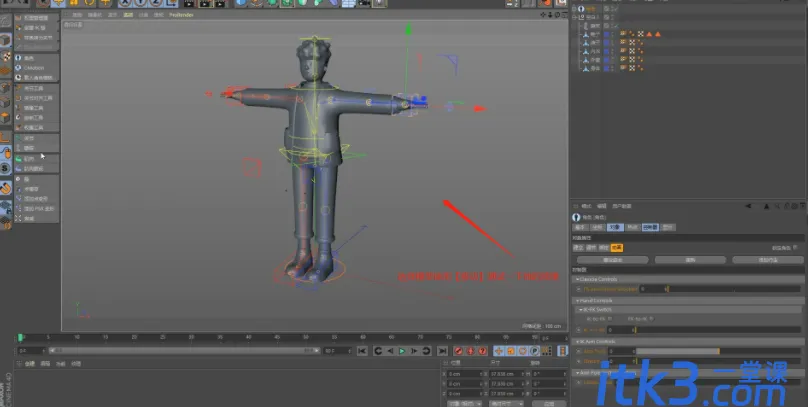Toggle the Autokeying red button
808x407 pixels.
(x=470, y=351)
